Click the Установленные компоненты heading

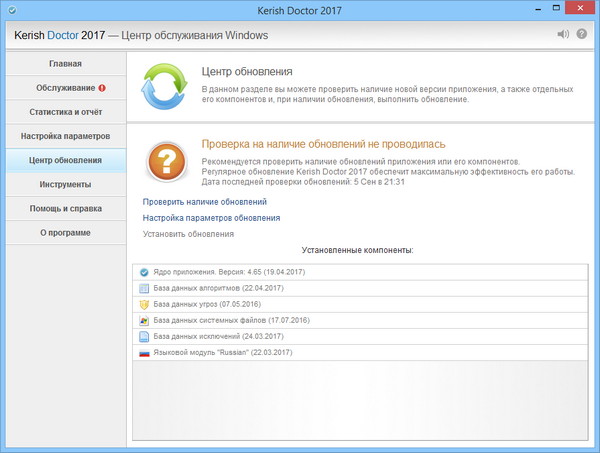click(x=357, y=250)
